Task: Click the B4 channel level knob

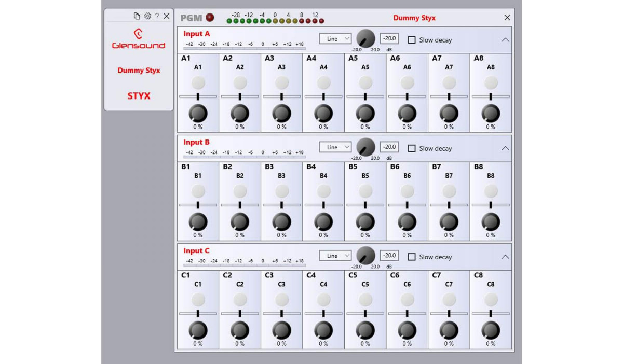Action: click(323, 221)
